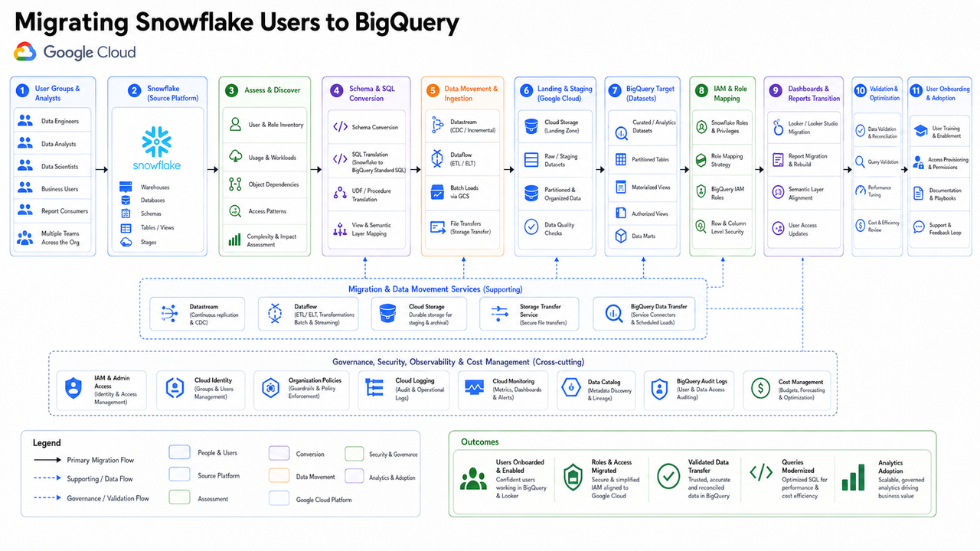Click the "Cloud Identity" governance card label

click(x=213, y=380)
